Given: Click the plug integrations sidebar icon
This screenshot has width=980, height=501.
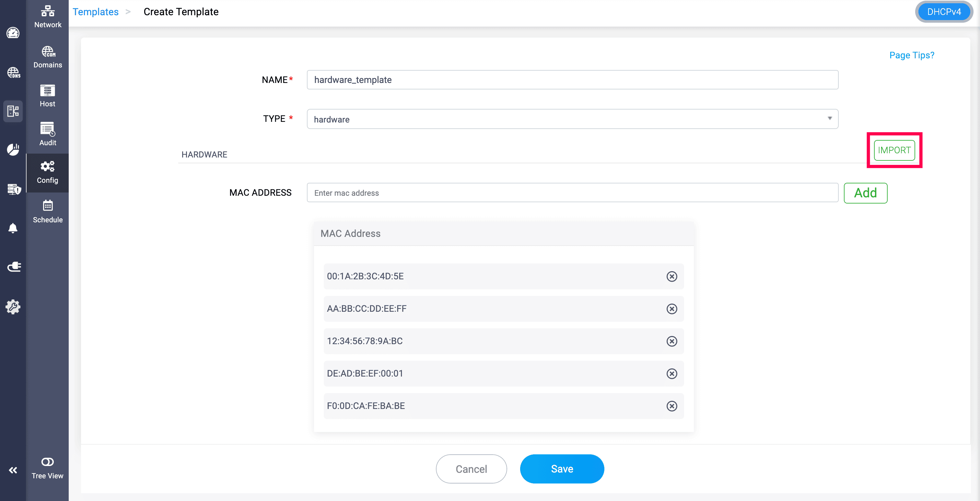Looking at the screenshot, I should click(x=14, y=267).
